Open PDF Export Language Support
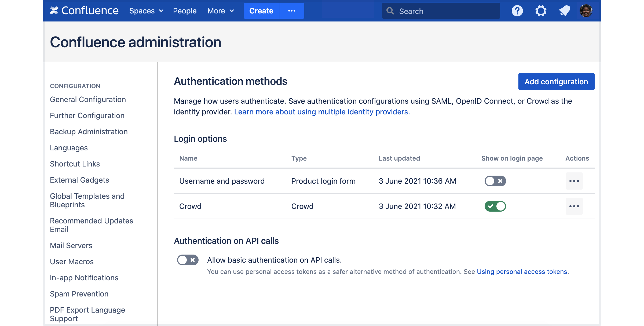644x326 pixels. point(87,314)
